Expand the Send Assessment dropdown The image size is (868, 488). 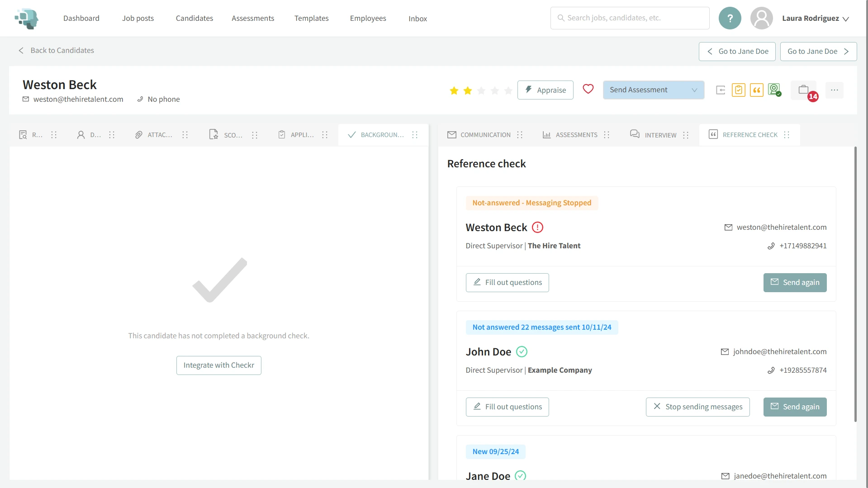[x=694, y=90]
